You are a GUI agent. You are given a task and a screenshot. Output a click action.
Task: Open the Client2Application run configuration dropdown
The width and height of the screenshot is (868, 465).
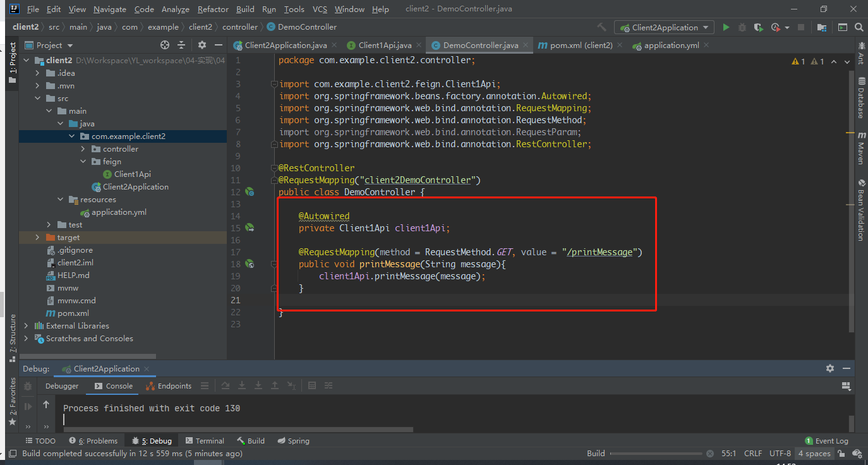click(665, 27)
